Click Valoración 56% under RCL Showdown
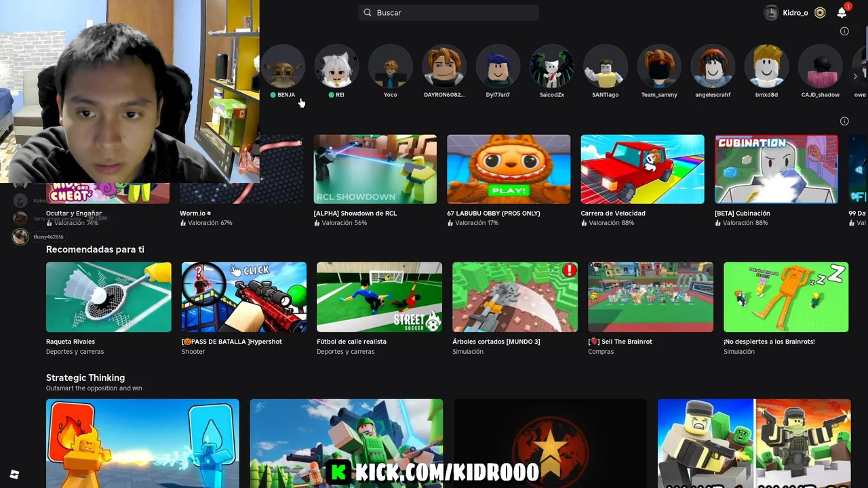This screenshot has width=868, height=488. coord(340,223)
